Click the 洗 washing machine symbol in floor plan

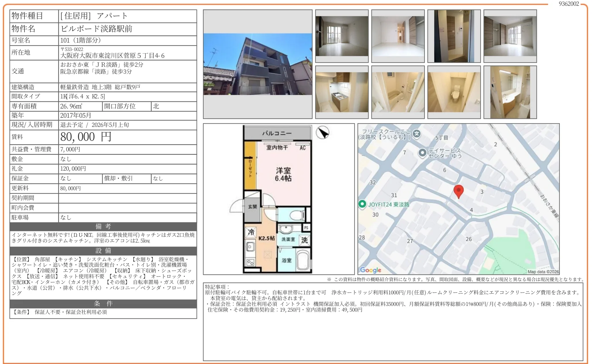coord(305,240)
